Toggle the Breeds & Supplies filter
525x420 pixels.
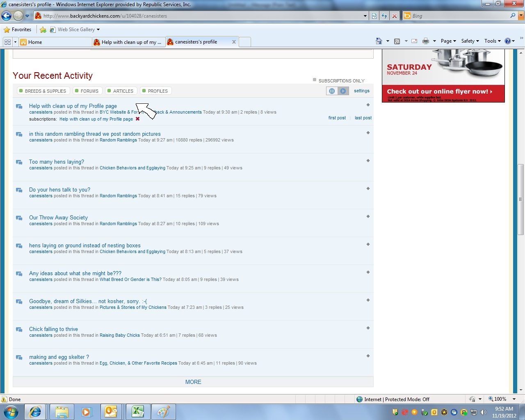point(43,91)
